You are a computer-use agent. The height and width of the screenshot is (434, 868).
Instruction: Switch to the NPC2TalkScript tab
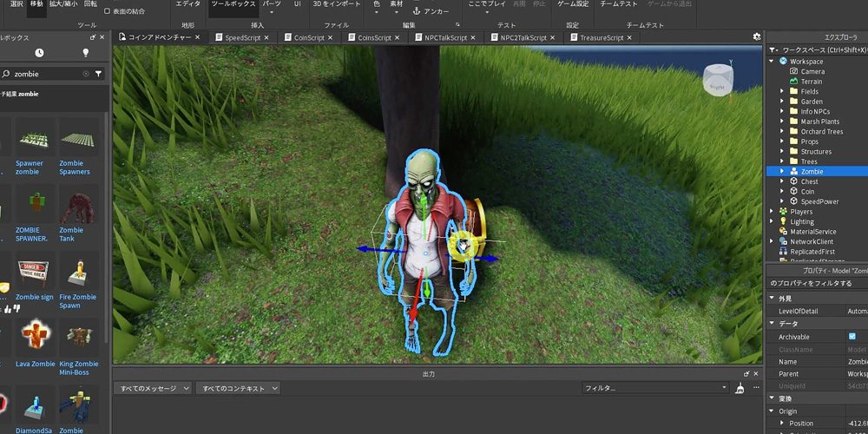pos(523,37)
